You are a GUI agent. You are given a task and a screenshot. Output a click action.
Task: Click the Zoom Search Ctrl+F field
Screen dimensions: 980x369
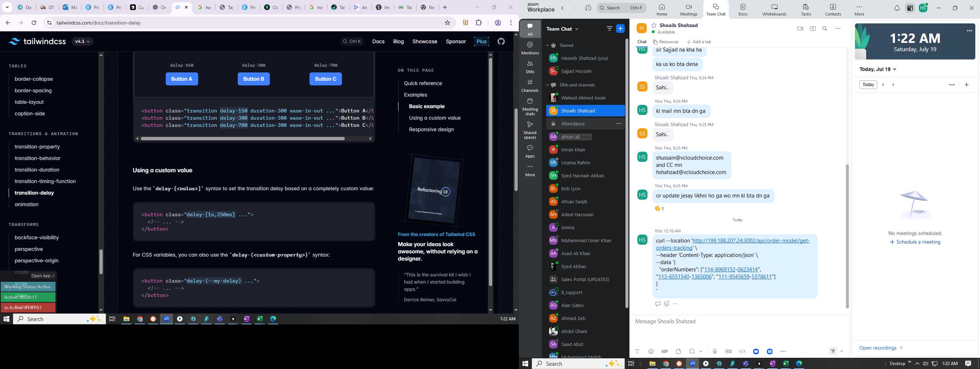pos(621,8)
